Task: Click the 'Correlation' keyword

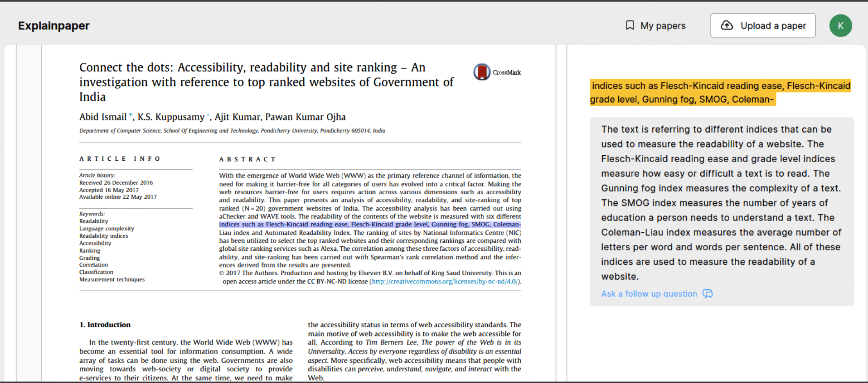Action: pos(94,265)
